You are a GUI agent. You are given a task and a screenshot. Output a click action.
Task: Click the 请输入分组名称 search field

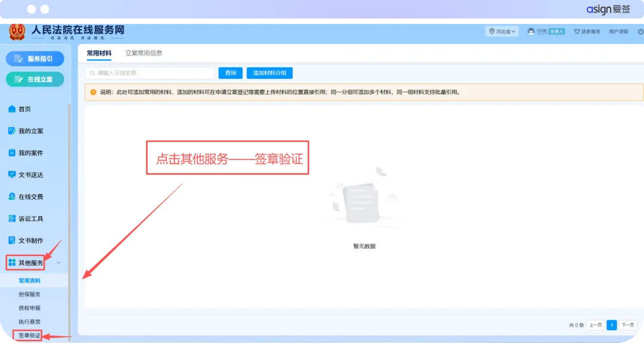[x=150, y=73]
